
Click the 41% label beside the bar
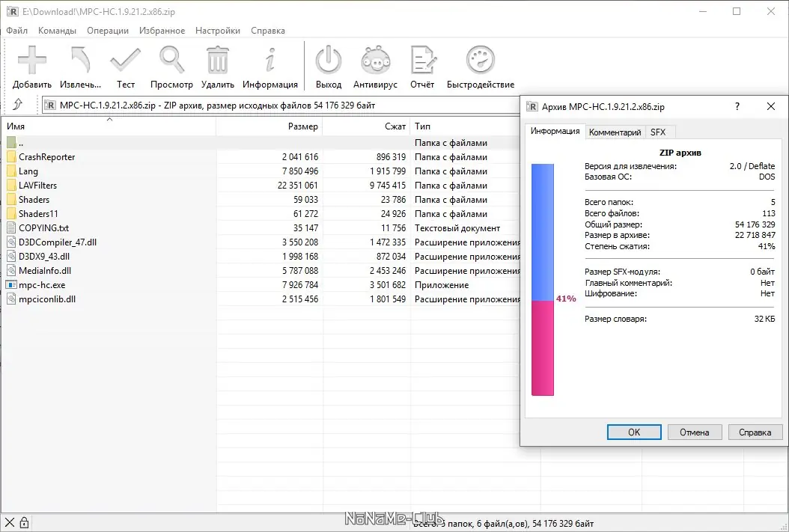[566, 299]
